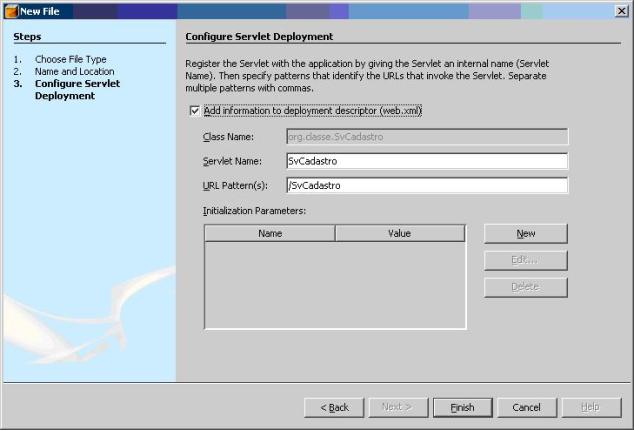Close the New File dialog

pos(621,11)
